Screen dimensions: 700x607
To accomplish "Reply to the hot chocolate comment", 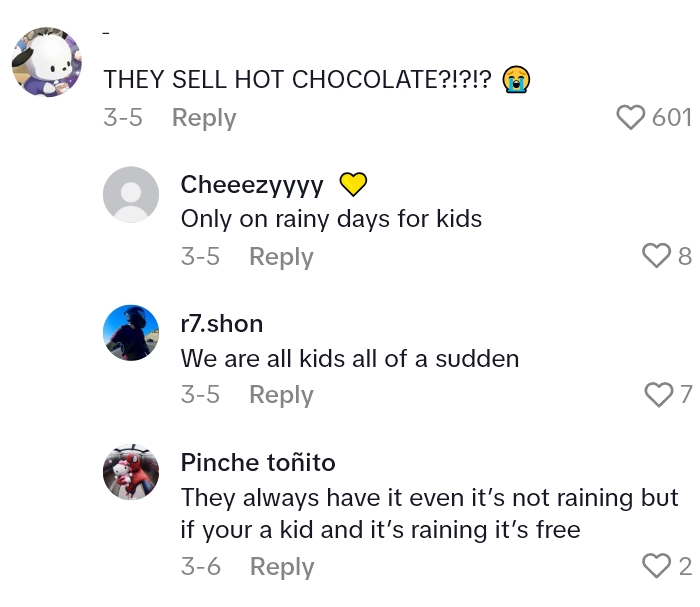I will point(204,118).
